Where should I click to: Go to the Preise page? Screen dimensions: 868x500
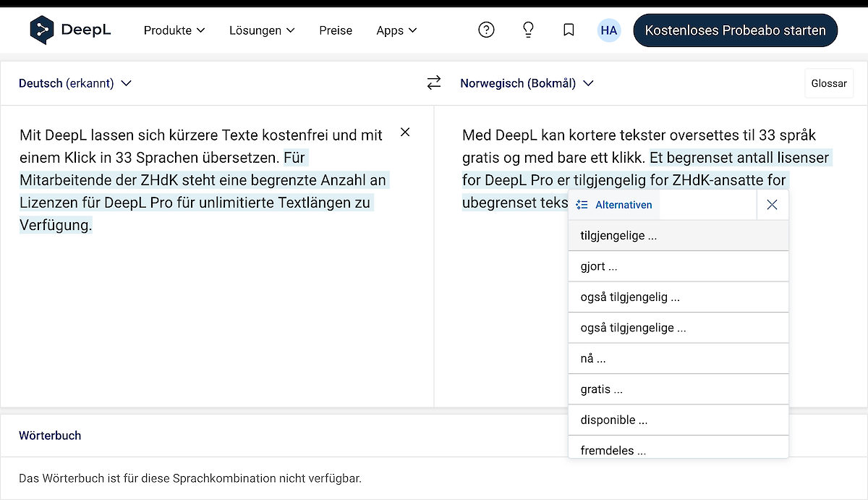[336, 30]
